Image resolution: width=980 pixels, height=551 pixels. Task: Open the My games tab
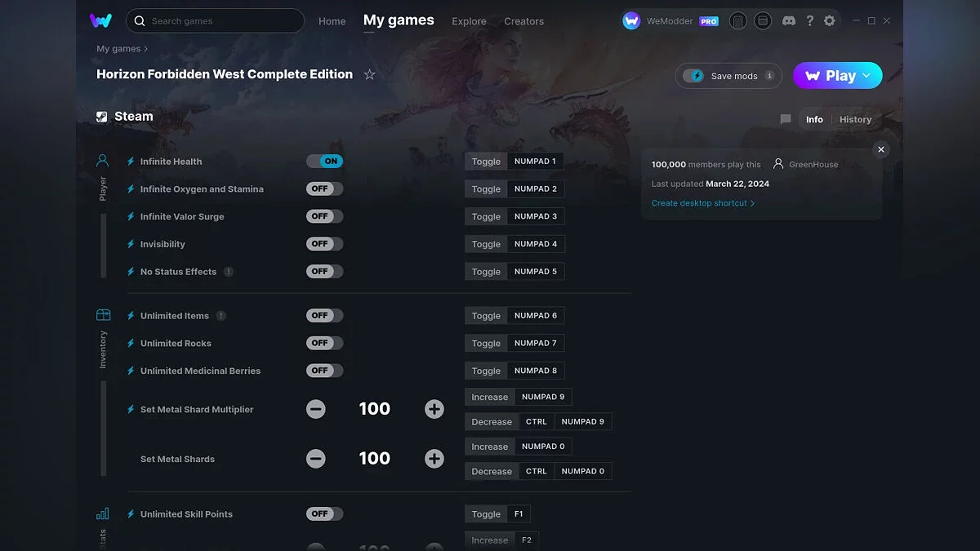[x=399, y=20]
